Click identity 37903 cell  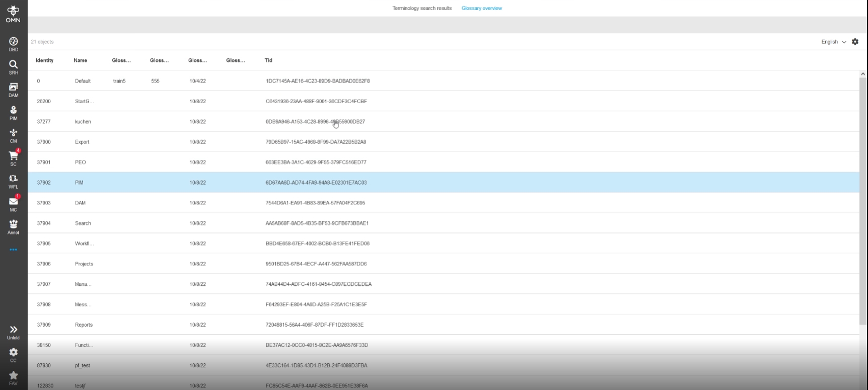point(44,203)
